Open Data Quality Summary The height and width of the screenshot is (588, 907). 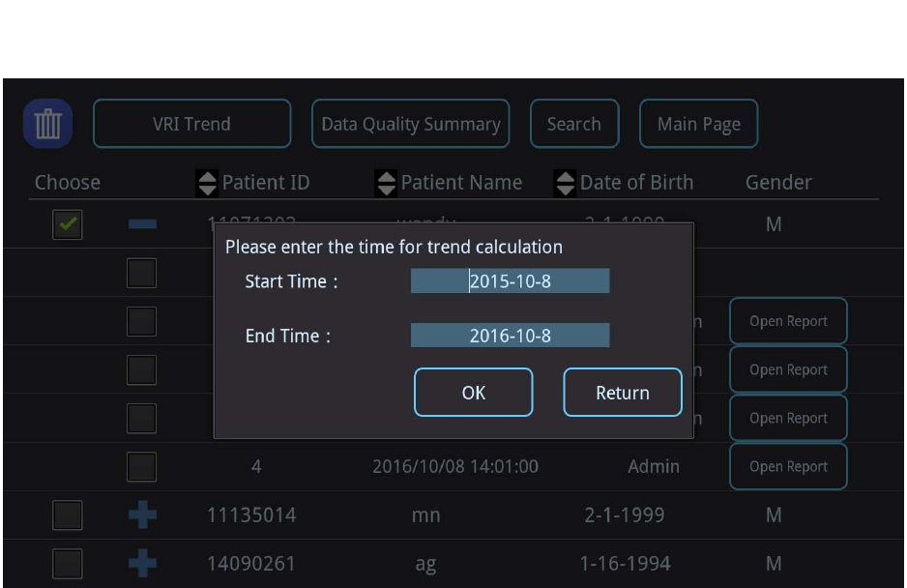coord(410,124)
